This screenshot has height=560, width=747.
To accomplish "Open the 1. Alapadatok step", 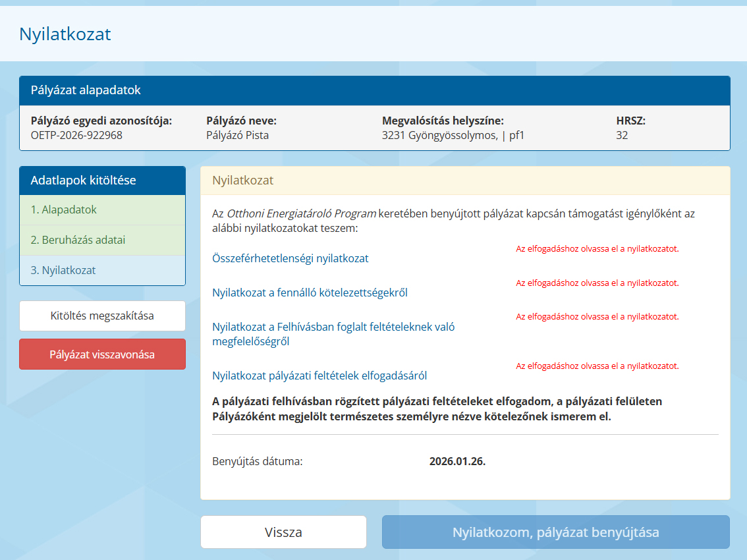I will pyautogui.click(x=64, y=210).
